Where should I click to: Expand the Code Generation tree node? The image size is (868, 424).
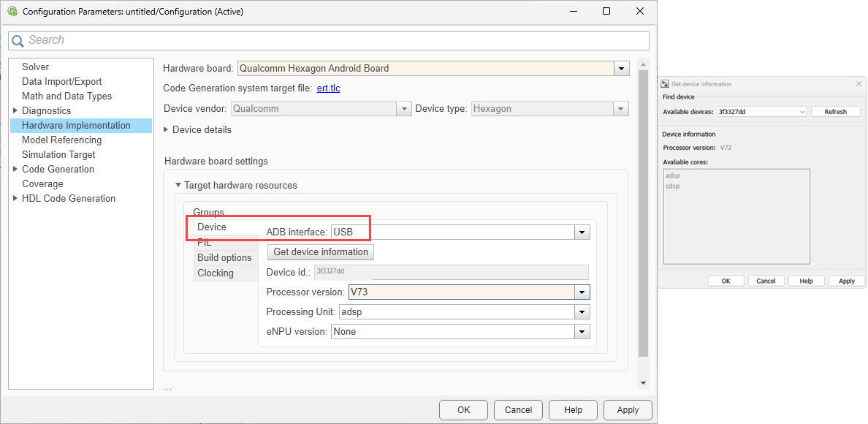(x=15, y=169)
